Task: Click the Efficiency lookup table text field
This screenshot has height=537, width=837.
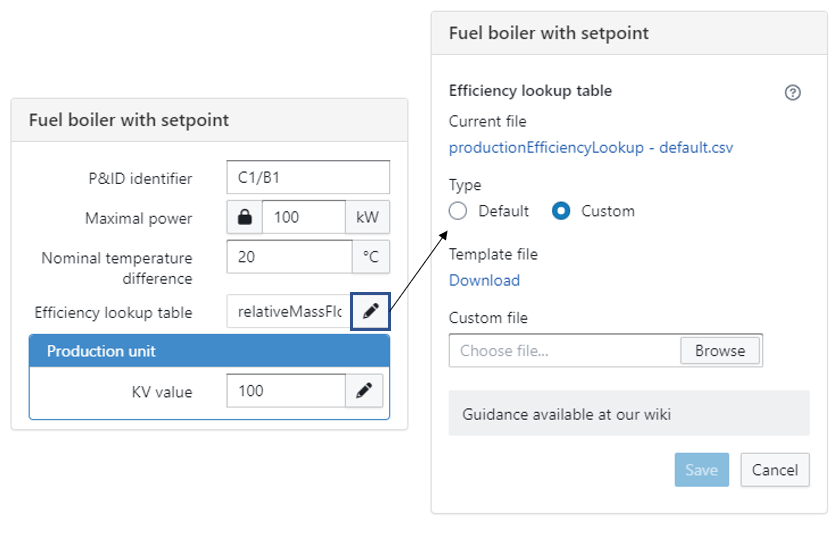Action: click(x=288, y=312)
